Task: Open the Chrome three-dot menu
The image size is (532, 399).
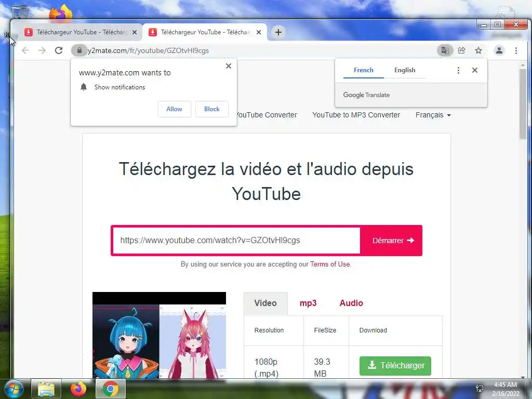Action: (516, 50)
